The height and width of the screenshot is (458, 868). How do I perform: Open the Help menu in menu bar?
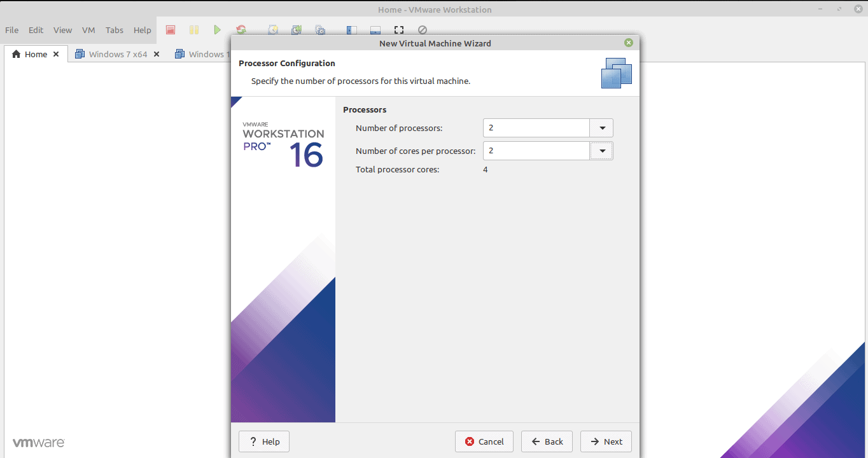click(x=143, y=30)
